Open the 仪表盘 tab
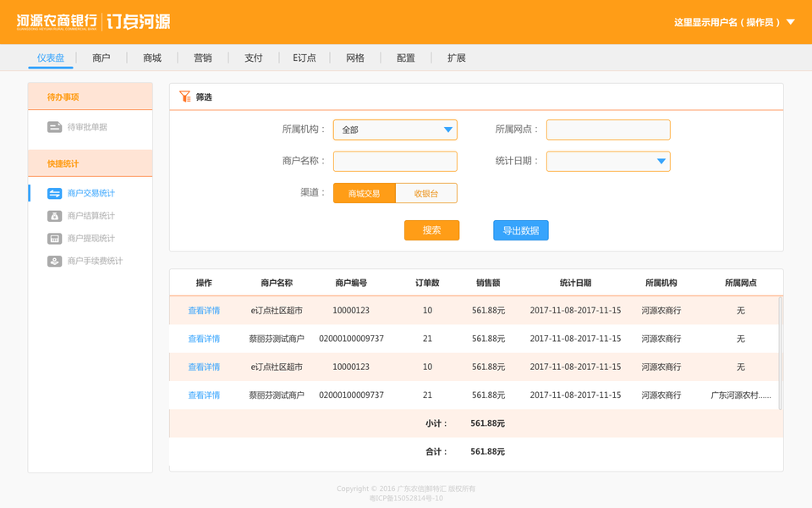 pos(50,58)
